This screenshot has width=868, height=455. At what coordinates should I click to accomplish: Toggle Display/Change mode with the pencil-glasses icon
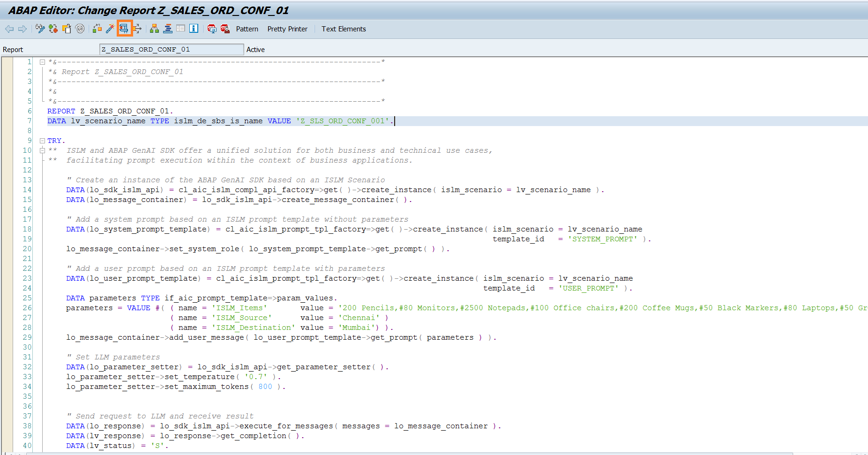pyautogui.click(x=40, y=29)
